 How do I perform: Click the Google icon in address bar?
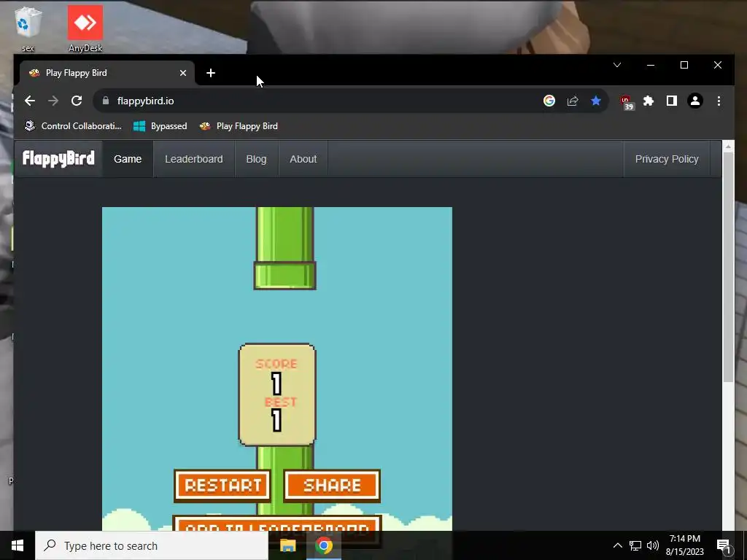pos(549,101)
